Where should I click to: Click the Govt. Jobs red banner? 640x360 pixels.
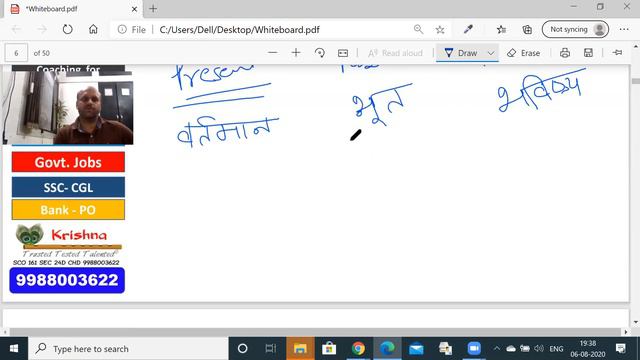click(68, 162)
